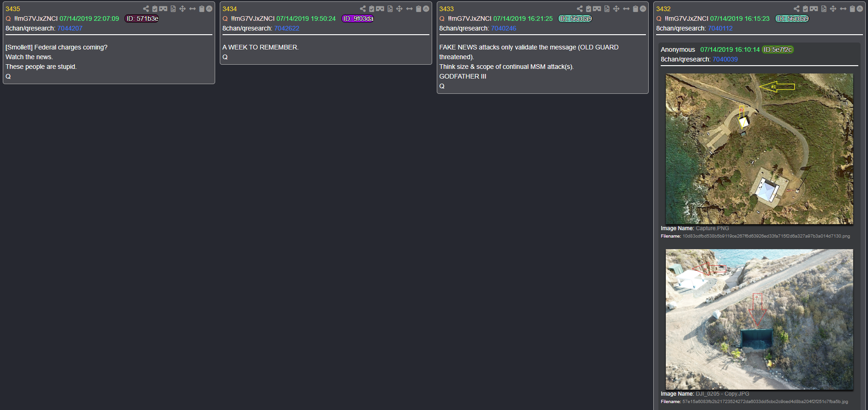Click the green ID:5e7f2c badge
Image resolution: width=868 pixels, height=410 pixels.
pyautogui.click(x=778, y=49)
